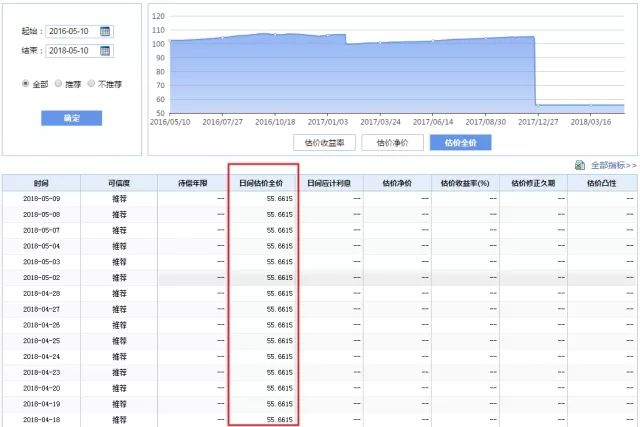The height and width of the screenshot is (427, 640).
Task: Click the 估价凸性 column header
Action: pos(602,183)
